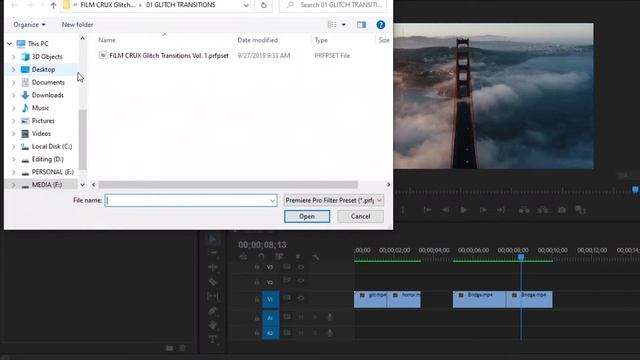Open timeline display settings wrench
Screen dimensions: 640x360
click(x=316, y=256)
